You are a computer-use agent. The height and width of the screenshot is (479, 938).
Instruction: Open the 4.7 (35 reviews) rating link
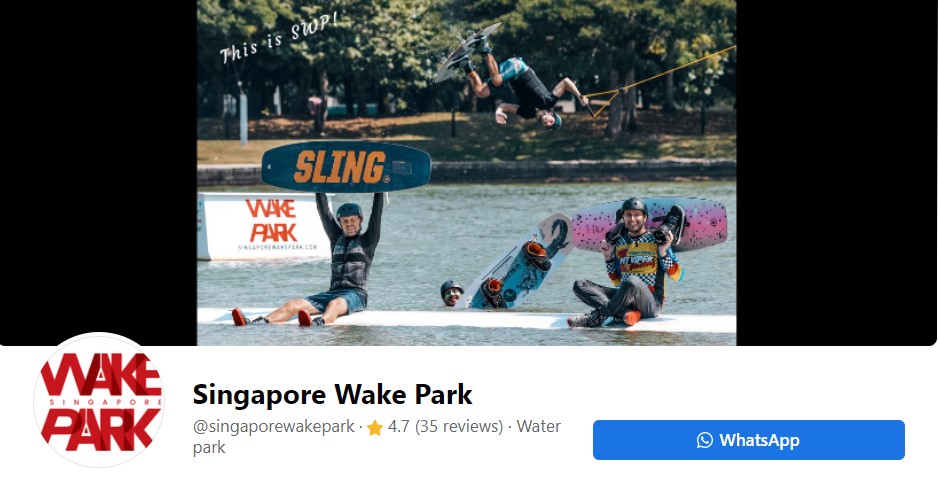[445, 427]
